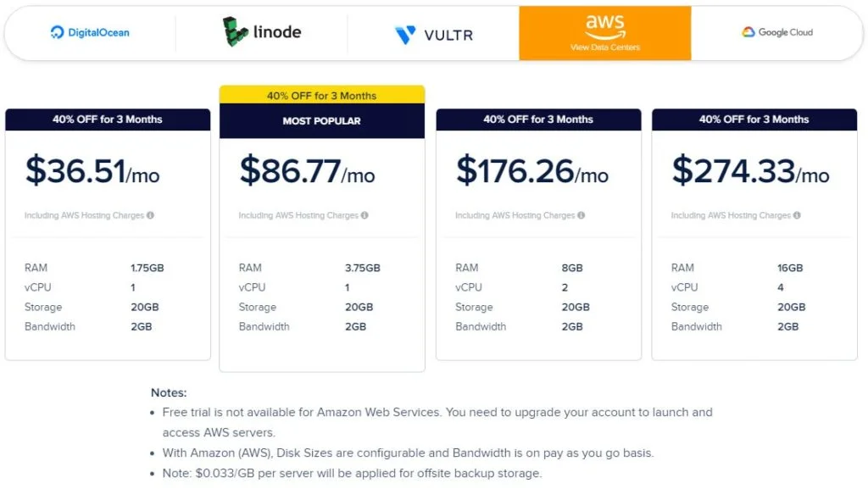Click the Linode green cube logo
The image size is (868, 489).
235,31
